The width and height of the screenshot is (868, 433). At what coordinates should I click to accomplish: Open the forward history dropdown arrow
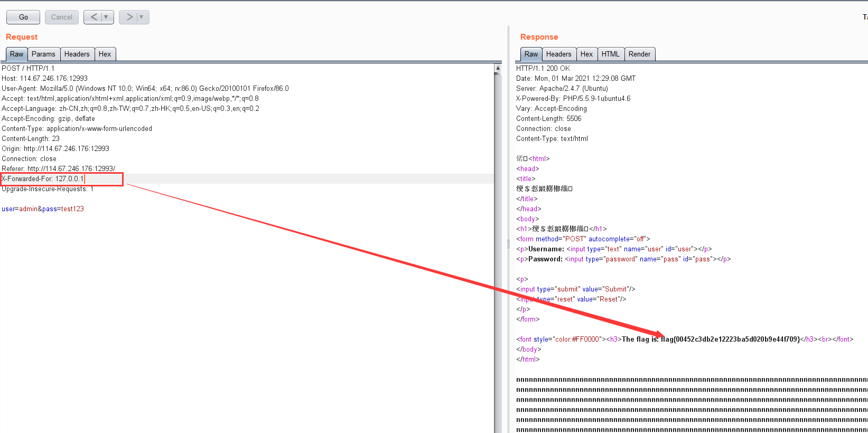(x=142, y=17)
